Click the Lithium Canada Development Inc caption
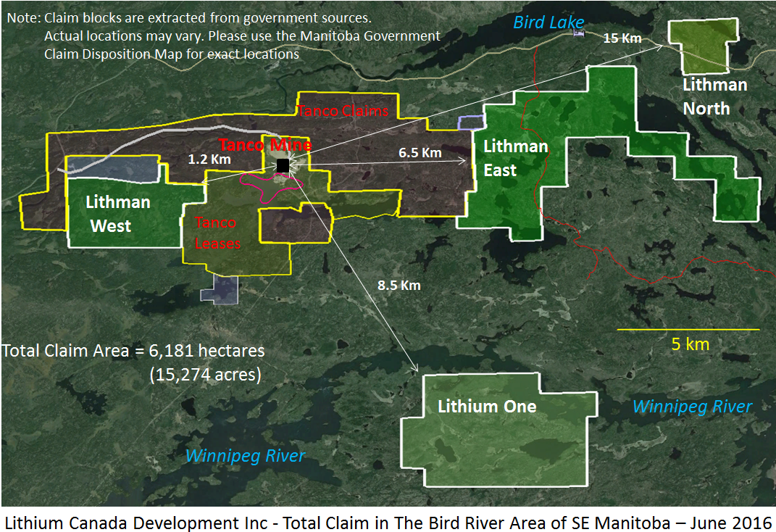 (388, 523)
